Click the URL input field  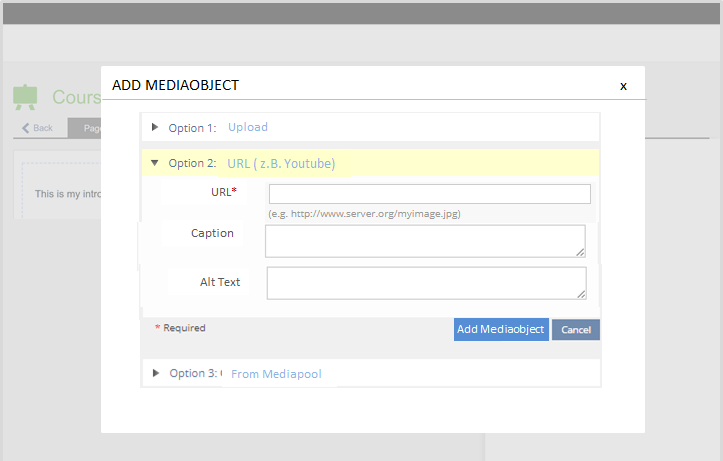pyautogui.click(x=429, y=194)
